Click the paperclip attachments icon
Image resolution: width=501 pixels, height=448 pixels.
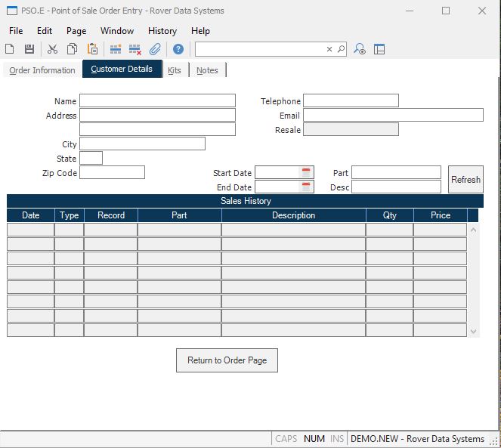point(155,49)
